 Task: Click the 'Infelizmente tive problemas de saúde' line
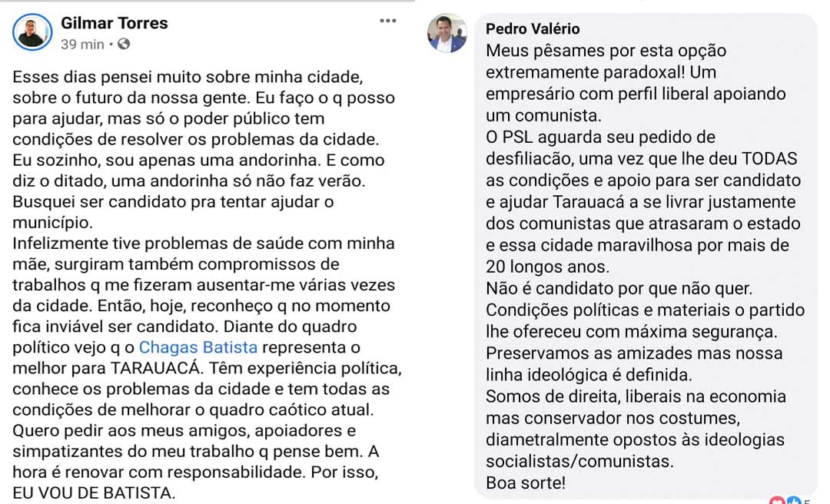[x=204, y=244]
